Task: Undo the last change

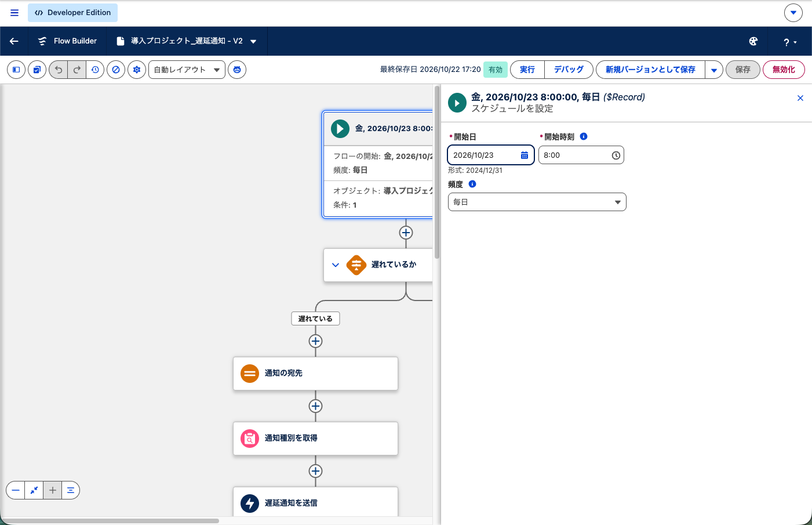Action: [x=59, y=70]
